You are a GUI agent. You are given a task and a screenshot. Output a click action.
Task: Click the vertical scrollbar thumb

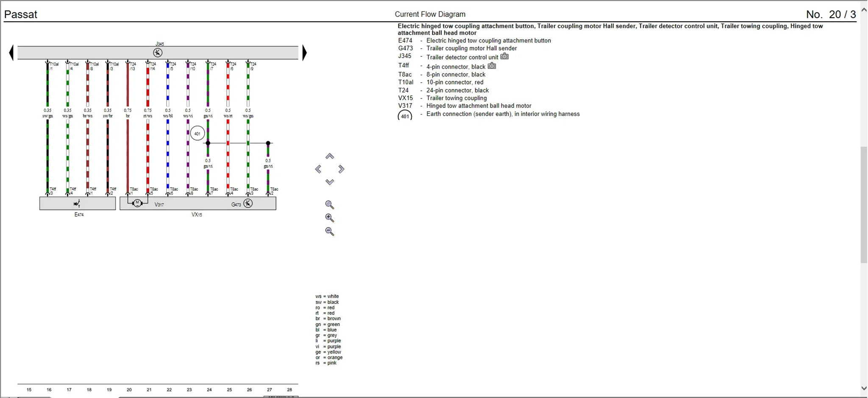(864, 205)
